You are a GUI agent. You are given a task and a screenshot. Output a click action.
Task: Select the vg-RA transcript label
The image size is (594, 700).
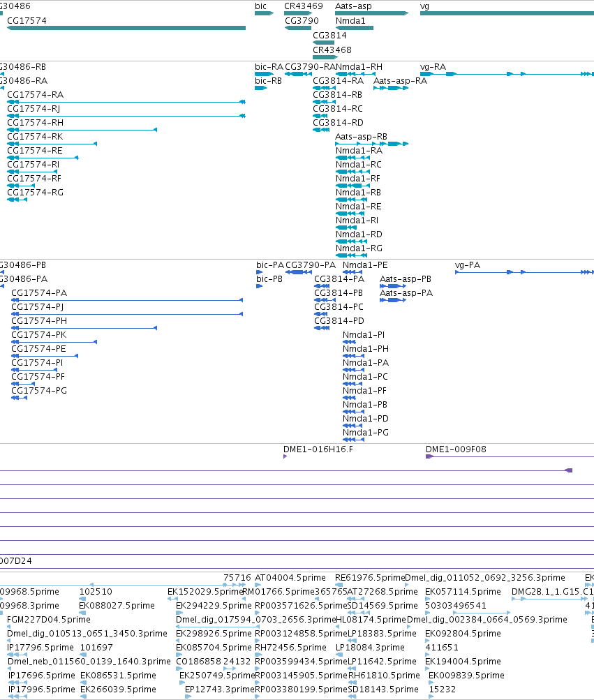pyautogui.click(x=433, y=66)
